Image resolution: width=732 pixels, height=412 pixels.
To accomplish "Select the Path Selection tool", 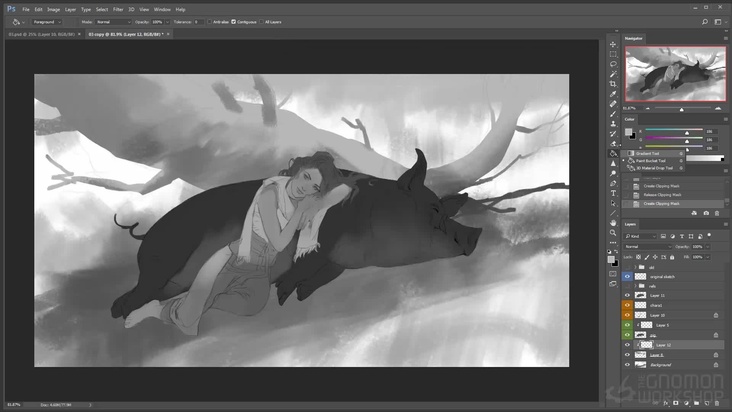I will click(x=613, y=203).
